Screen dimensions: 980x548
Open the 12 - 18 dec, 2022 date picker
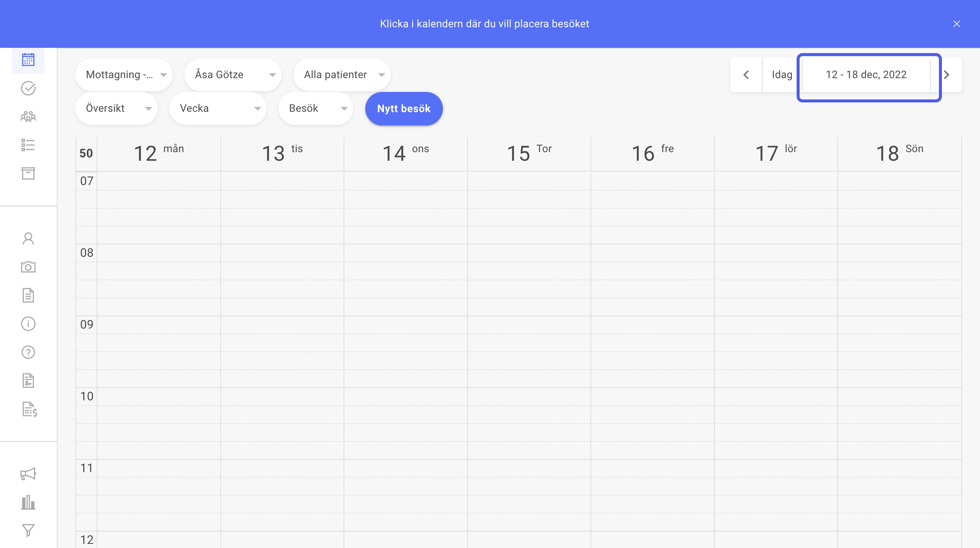(866, 75)
